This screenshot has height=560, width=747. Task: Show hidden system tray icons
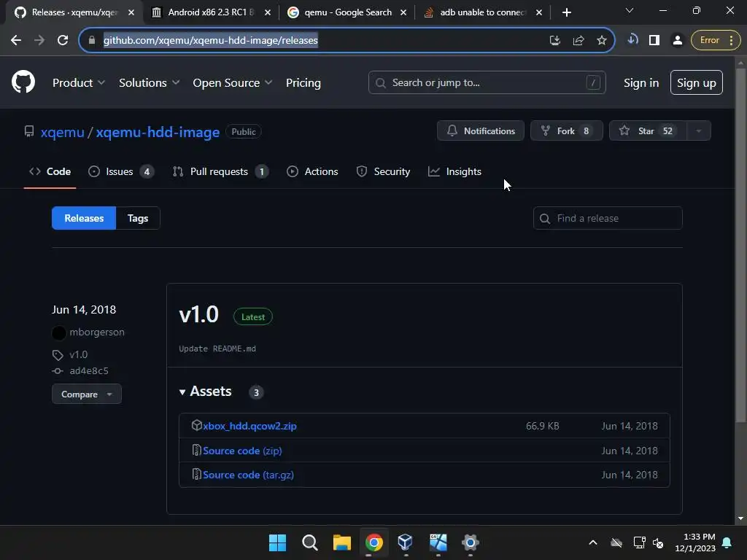click(592, 542)
